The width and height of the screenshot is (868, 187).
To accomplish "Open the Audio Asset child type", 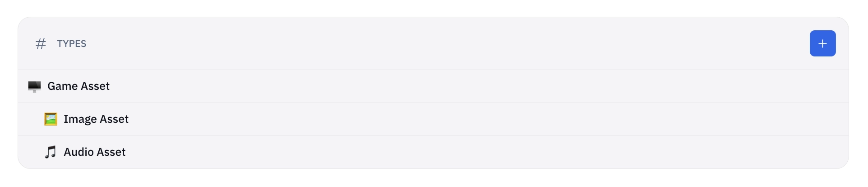I will tap(95, 152).
